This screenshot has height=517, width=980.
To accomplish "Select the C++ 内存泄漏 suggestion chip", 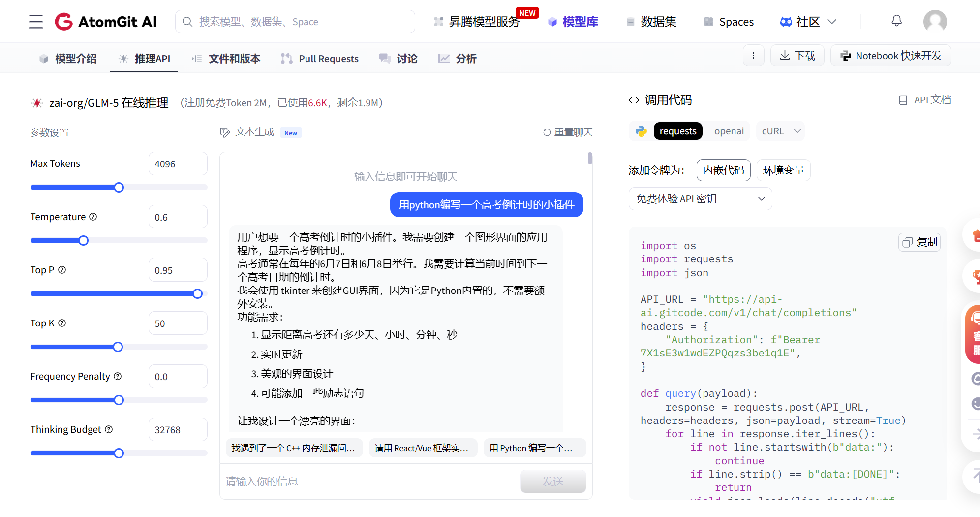I will point(294,448).
